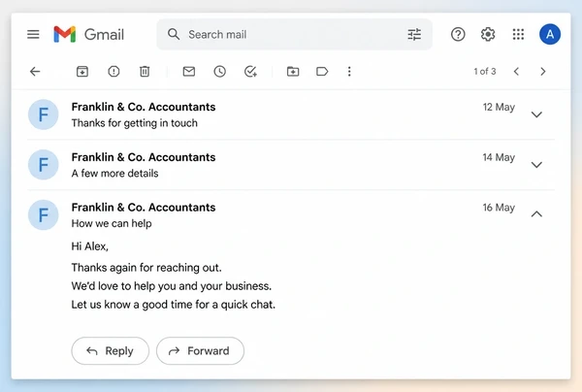Open the account avatar A

[x=550, y=34]
